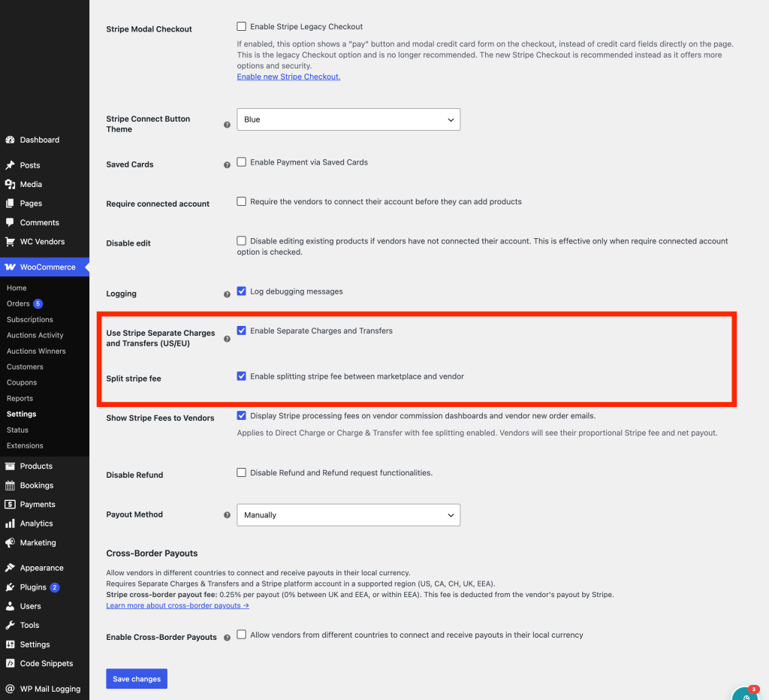The height and width of the screenshot is (700, 769).
Task: Uncheck Log debugging messages
Action: click(x=241, y=291)
